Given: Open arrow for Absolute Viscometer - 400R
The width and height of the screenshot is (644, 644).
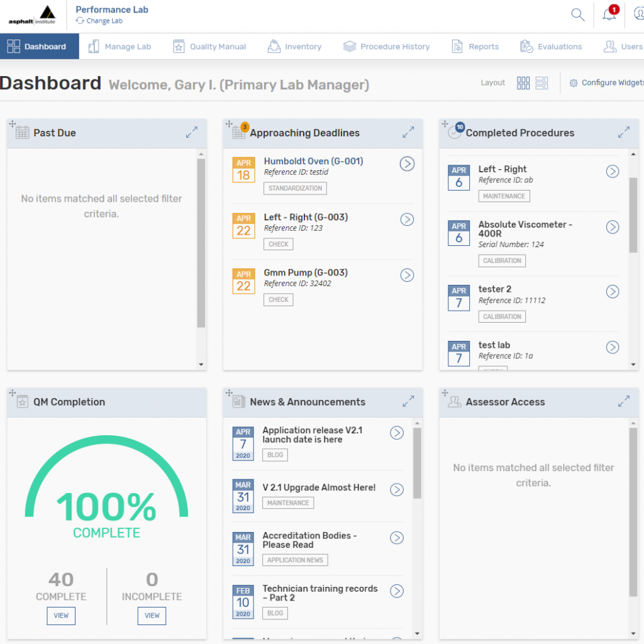Looking at the screenshot, I should point(612,227).
